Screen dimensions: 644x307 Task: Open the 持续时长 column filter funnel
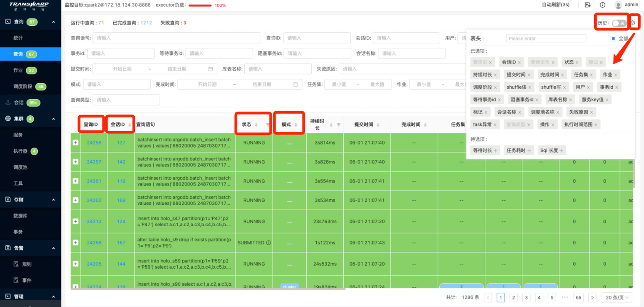tap(339, 125)
